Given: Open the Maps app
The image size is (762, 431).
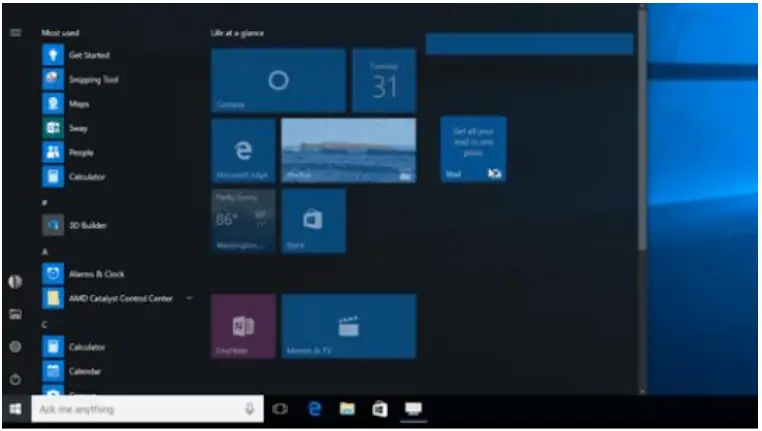Looking at the screenshot, I should [66, 103].
